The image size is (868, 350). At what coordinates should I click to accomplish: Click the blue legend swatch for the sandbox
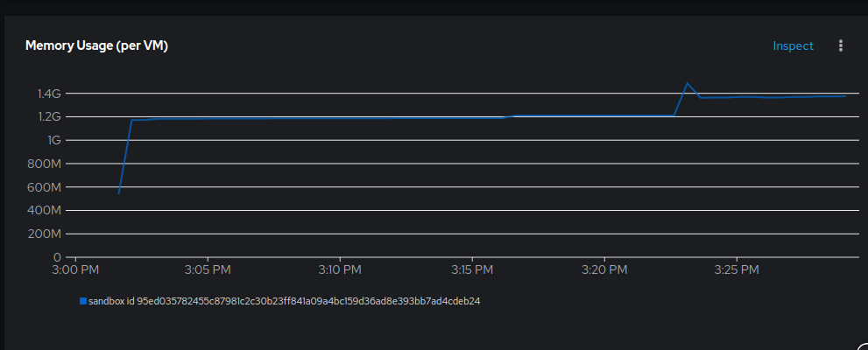[x=83, y=301]
